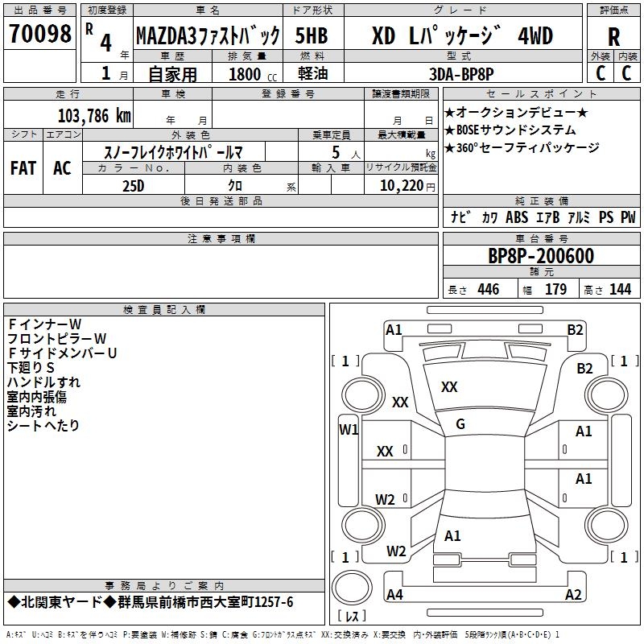Select the XX mark on the hood
Viewport: 644px width, 644px height.
(x=449, y=387)
